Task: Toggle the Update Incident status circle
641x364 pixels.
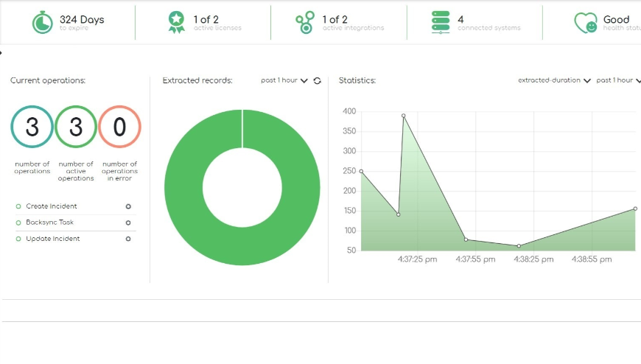Action: tap(18, 239)
